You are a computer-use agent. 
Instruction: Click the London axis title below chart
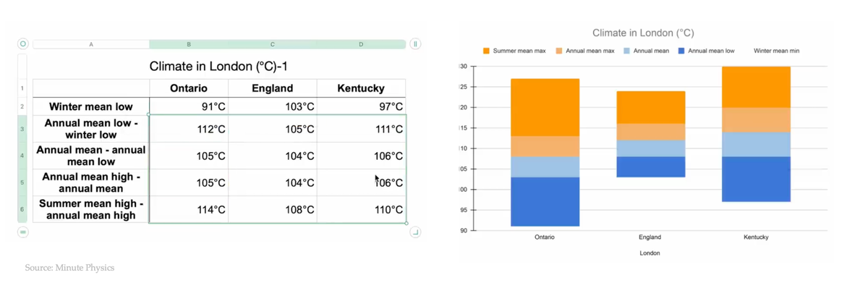click(650, 253)
